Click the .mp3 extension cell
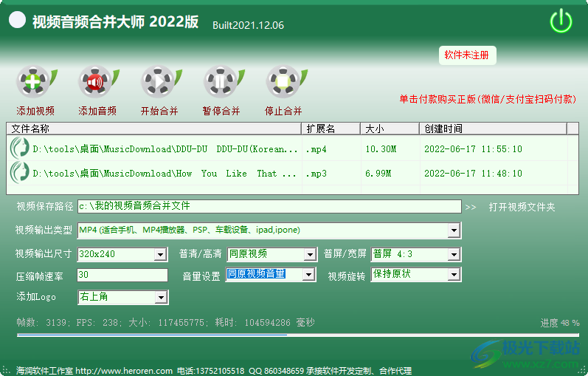 (x=316, y=174)
